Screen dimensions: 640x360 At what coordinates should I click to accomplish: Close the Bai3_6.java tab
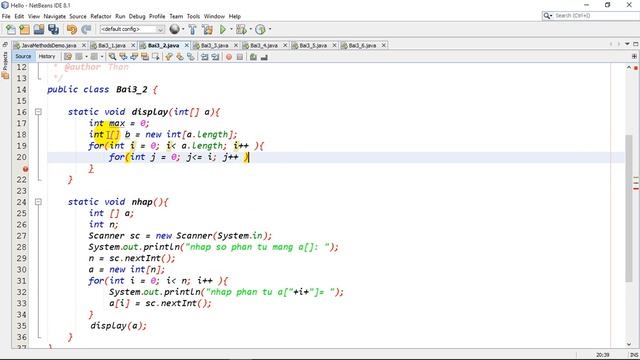[384, 45]
